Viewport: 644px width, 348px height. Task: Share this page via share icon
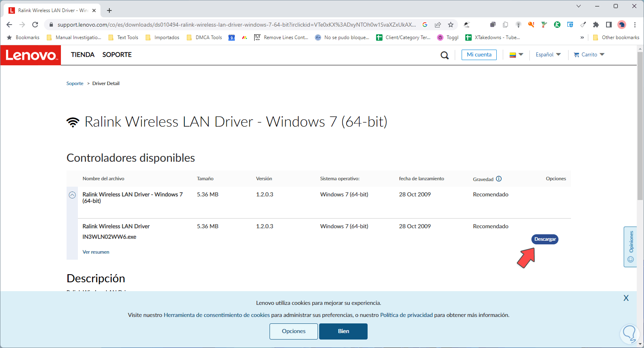pos(438,25)
